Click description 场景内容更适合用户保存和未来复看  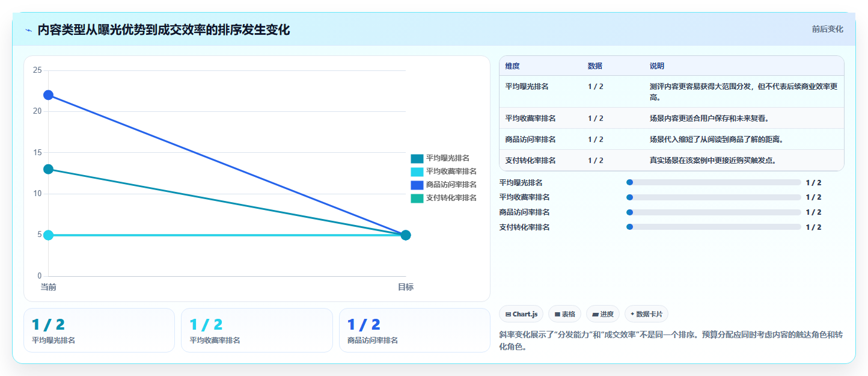[x=709, y=118]
